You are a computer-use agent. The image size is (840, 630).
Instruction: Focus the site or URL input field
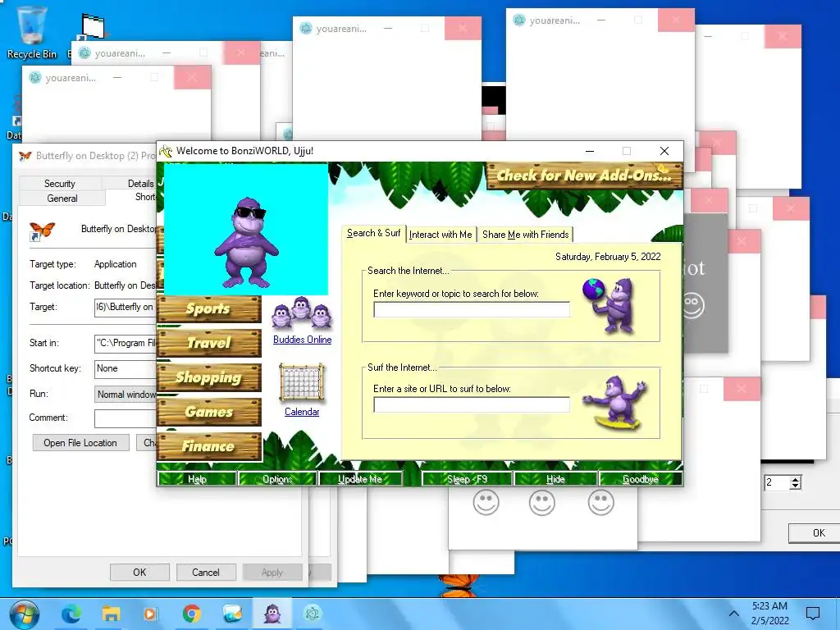472,404
